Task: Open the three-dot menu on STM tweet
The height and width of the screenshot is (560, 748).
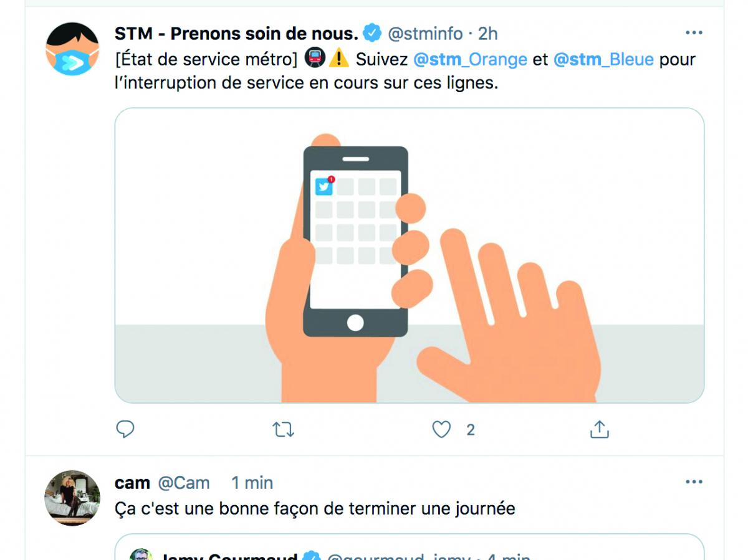Action: tap(694, 33)
